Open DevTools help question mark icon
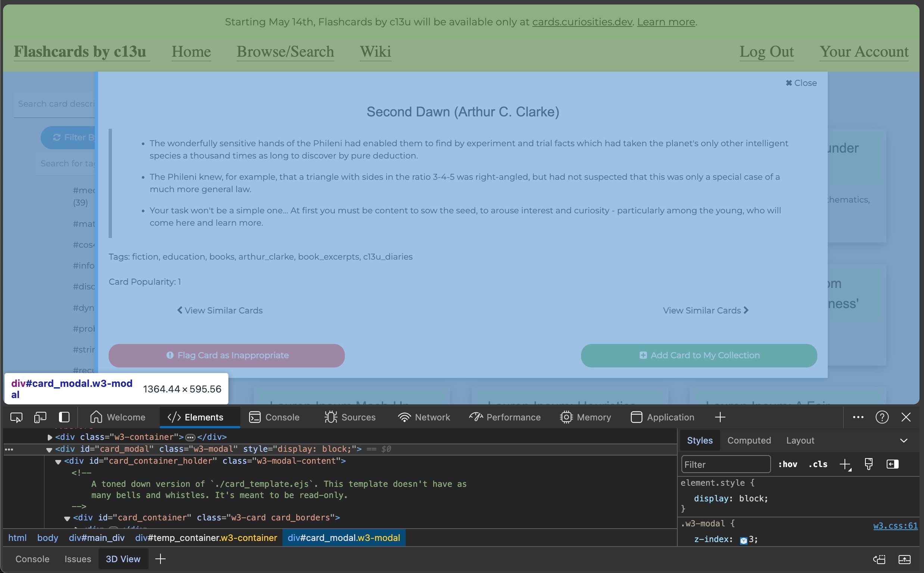Viewport: 924px width, 573px height. pos(881,417)
